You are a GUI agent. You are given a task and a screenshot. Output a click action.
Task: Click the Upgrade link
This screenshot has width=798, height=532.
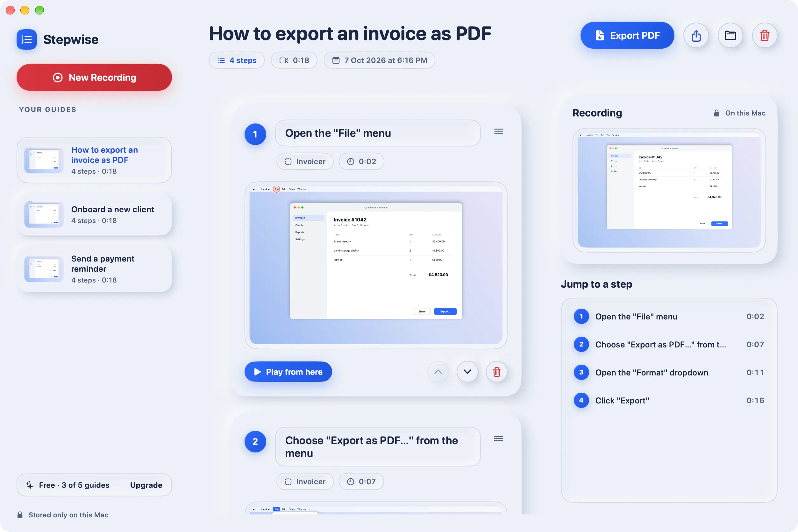(146, 485)
